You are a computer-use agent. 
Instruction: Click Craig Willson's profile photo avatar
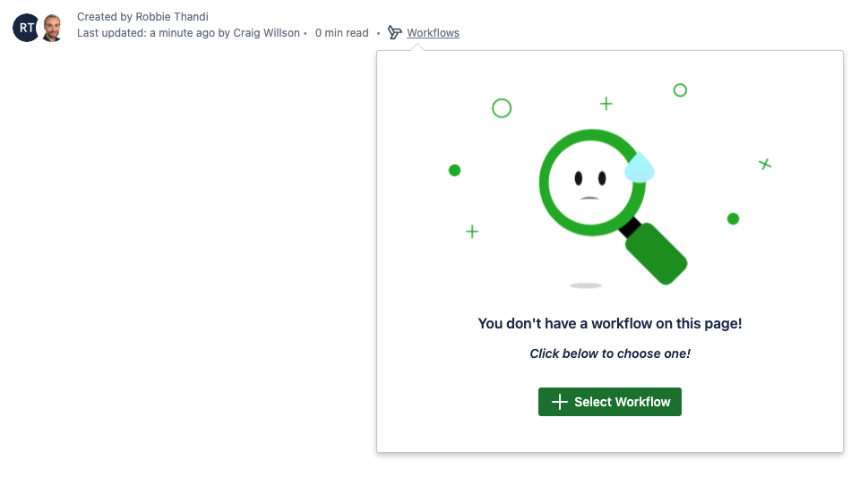(52, 28)
